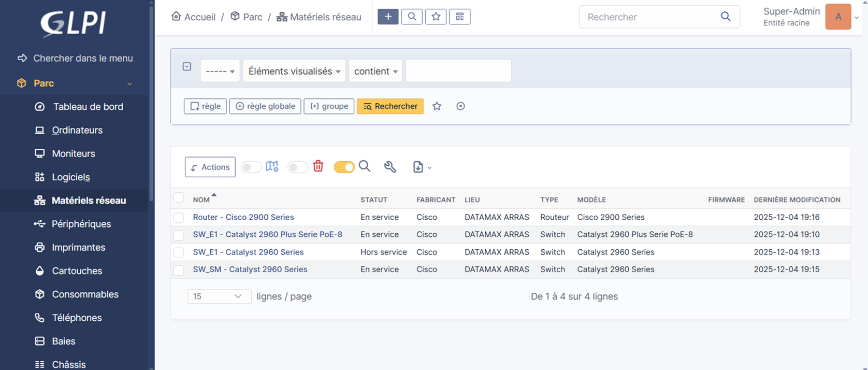Click Hors service status cell
Image resolution: width=868 pixels, height=370 pixels.
pyautogui.click(x=384, y=252)
